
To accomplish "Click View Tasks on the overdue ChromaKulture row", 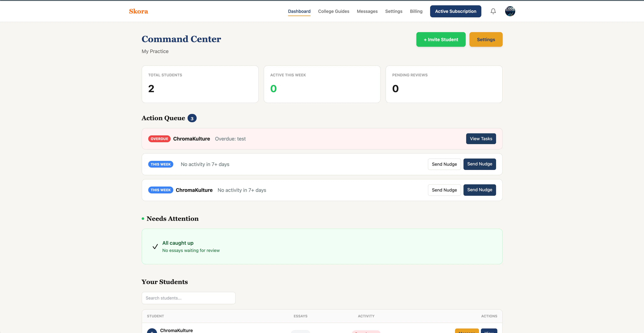I will pyautogui.click(x=481, y=139).
